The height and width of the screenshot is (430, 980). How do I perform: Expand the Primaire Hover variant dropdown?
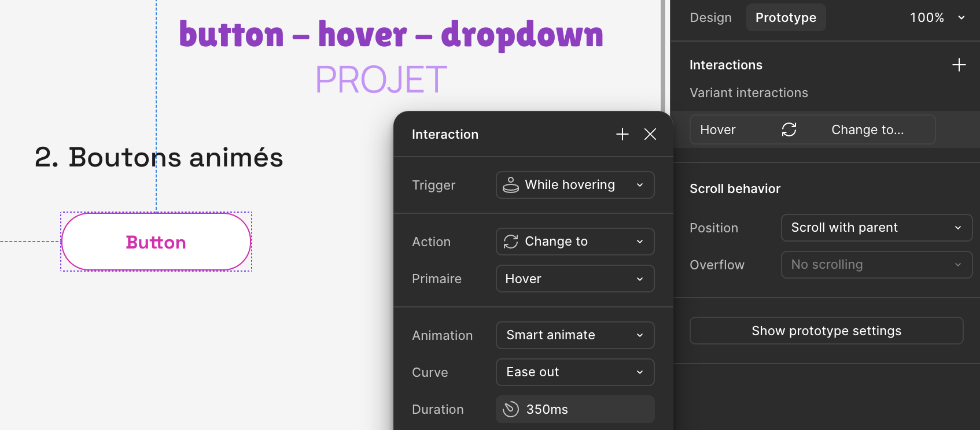pyautogui.click(x=575, y=279)
